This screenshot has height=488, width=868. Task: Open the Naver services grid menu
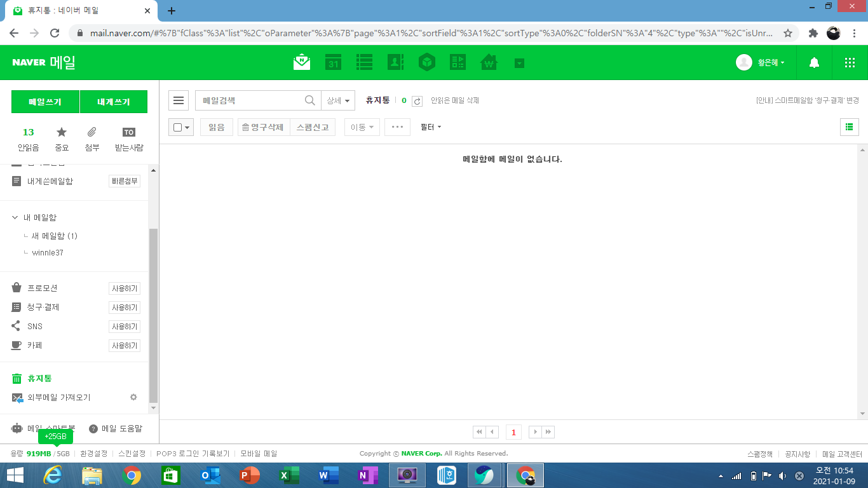tap(850, 62)
